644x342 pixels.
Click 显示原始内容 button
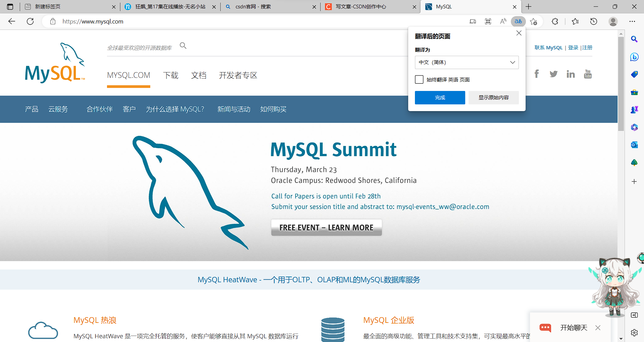494,98
